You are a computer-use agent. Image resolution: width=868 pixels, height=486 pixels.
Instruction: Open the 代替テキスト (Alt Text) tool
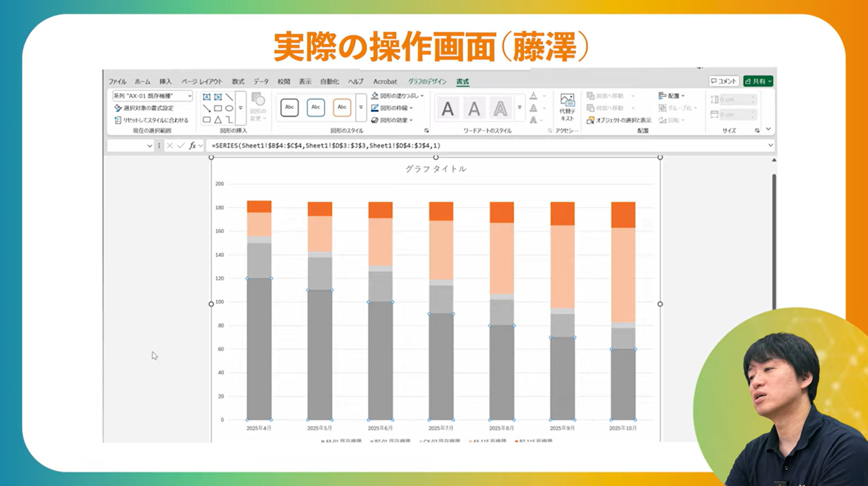pyautogui.click(x=567, y=107)
